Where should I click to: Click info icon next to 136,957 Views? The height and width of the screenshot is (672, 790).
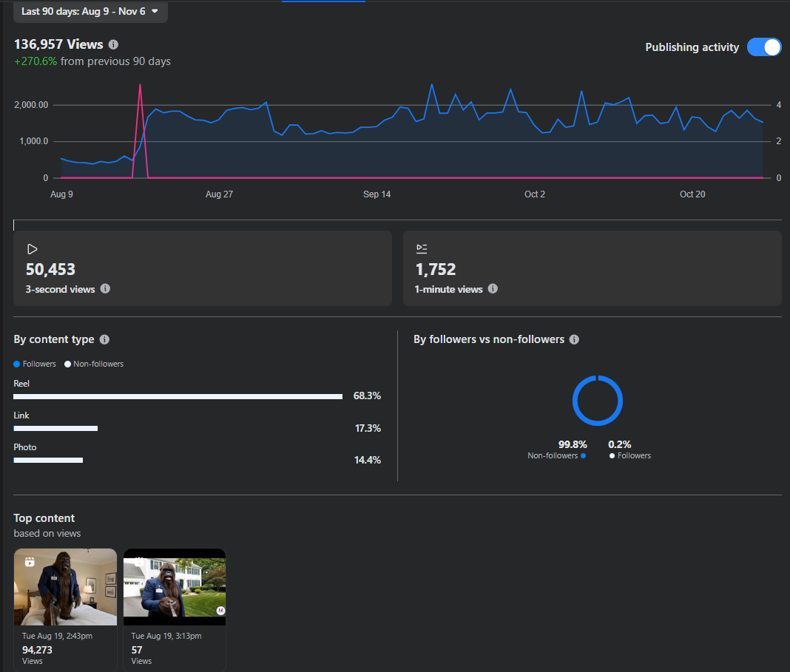113,45
